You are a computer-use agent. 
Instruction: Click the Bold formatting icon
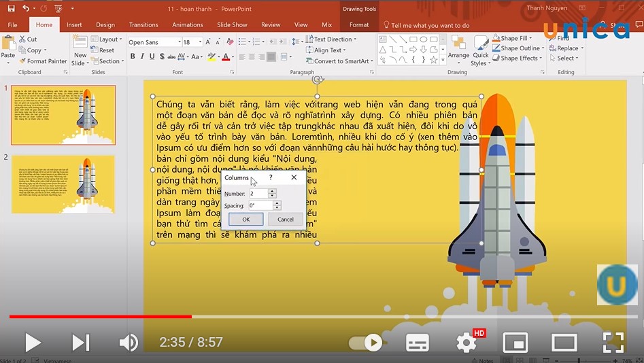(133, 56)
